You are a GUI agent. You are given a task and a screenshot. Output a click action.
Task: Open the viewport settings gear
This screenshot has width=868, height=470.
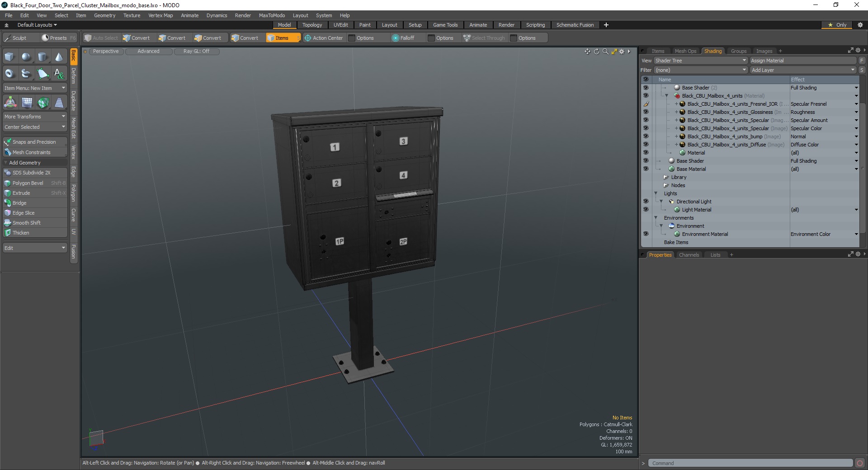(622, 52)
